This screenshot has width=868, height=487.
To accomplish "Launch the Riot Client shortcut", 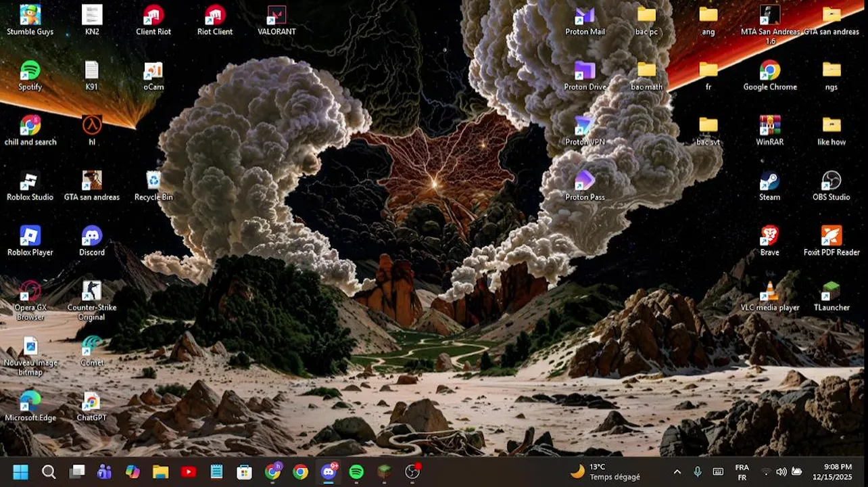I will [x=215, y=20].
